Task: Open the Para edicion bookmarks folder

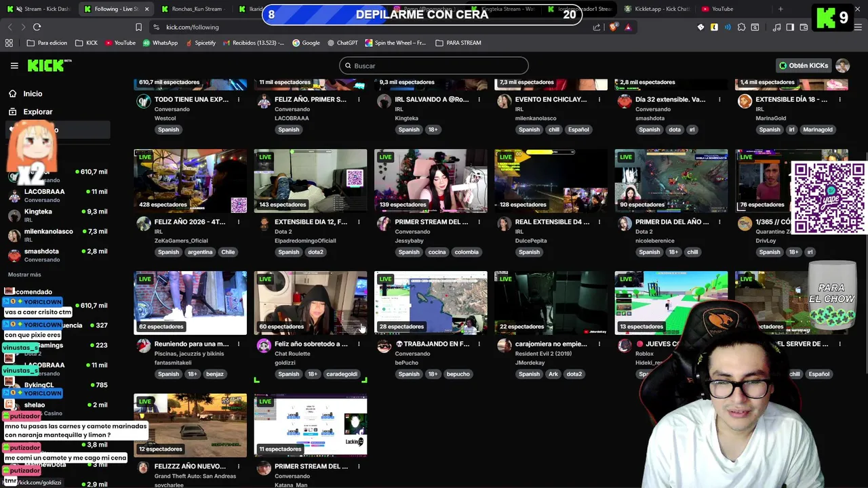Action: click(x=47, y=43)
